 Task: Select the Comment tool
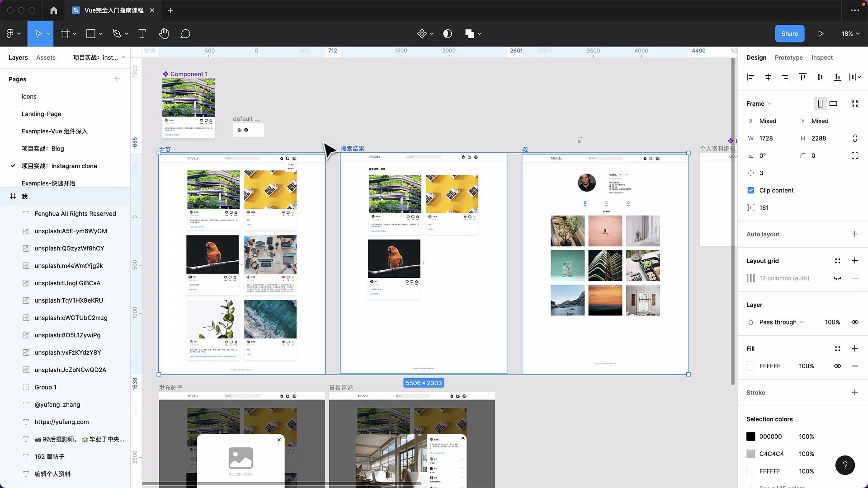coord(185,34)
